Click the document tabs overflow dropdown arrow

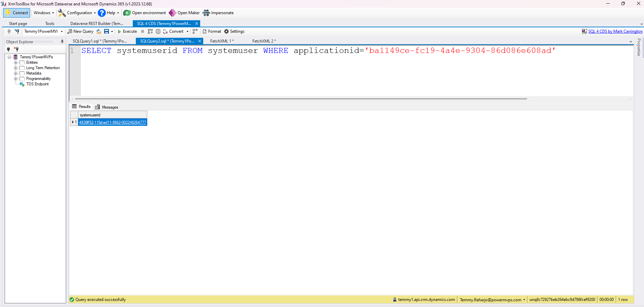pos(631,41)
